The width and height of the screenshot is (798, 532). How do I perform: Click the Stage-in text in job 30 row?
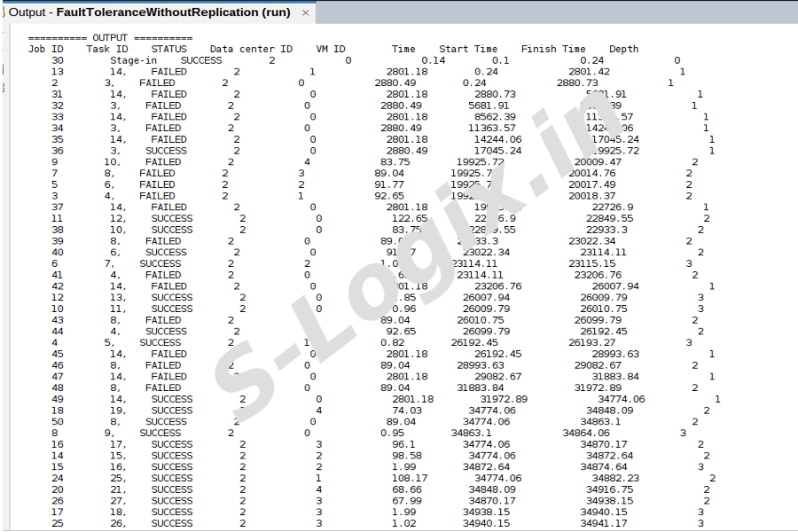133,60
